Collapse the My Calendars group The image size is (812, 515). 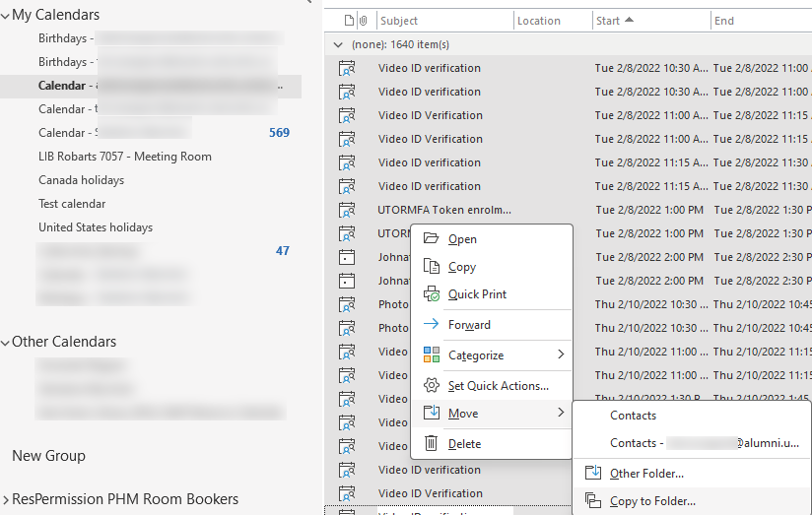(6, 16)
